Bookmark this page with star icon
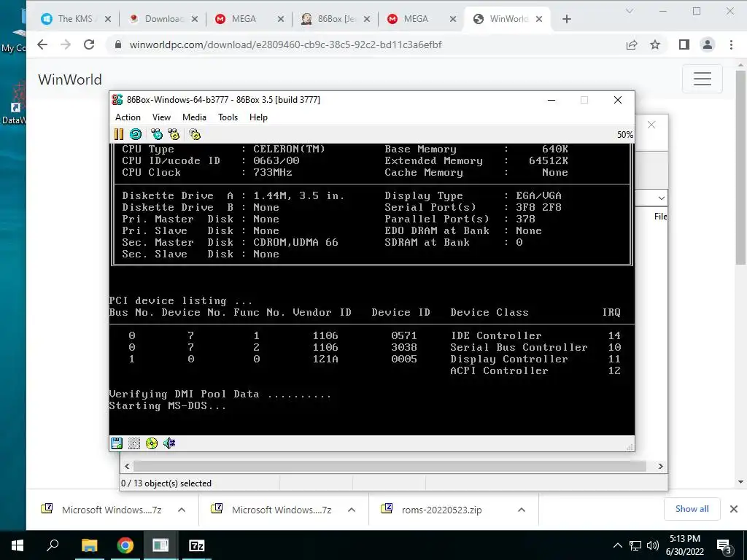747x560 pixels. tap(655, 44)
